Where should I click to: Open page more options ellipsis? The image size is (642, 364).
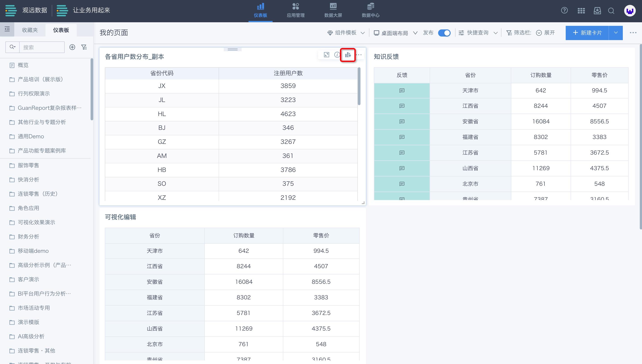coord(633,33)
